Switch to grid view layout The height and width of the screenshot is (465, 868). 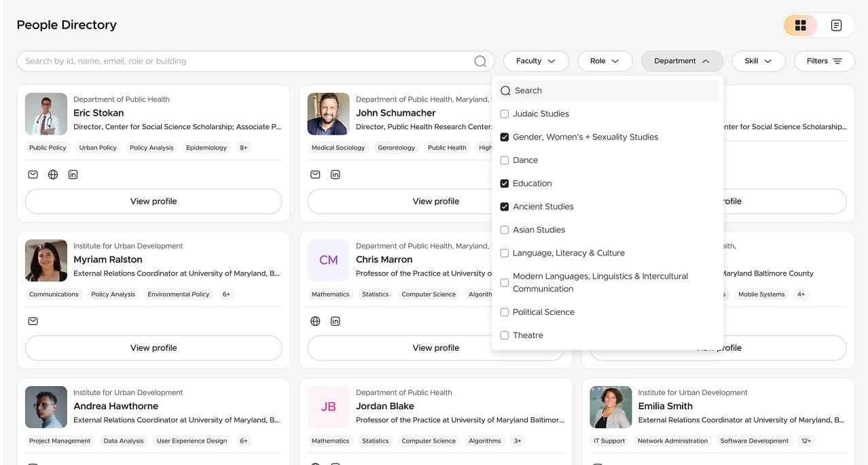801,25
